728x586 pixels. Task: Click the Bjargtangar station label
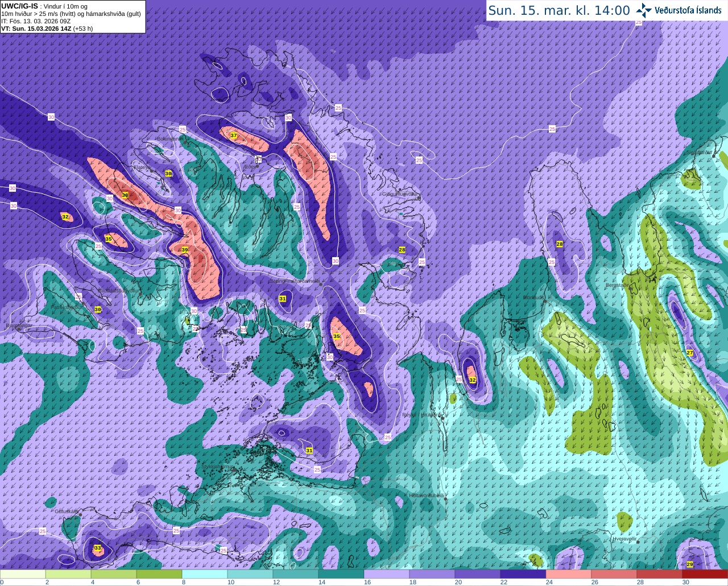[x=19, y=325]
